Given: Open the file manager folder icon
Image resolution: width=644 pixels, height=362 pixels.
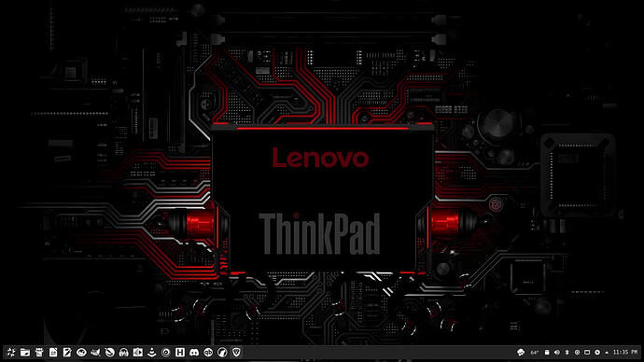Looking at the screenshot, I should pos(25,352).
